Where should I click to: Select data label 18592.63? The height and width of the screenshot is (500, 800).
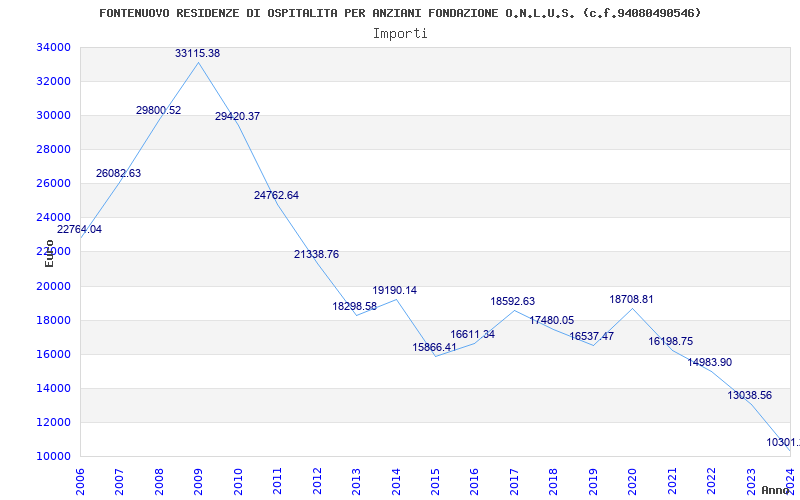pyautogui.click(x=513, y=302)
